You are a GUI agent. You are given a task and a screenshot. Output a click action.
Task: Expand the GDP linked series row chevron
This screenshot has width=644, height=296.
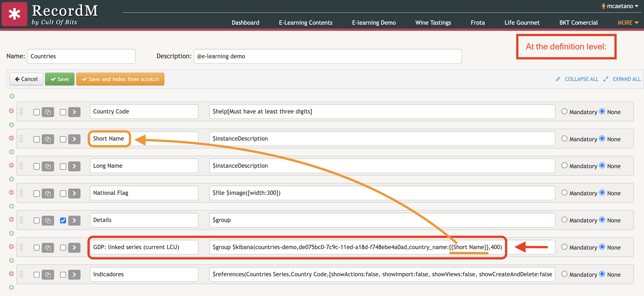[x=74, y=248]
